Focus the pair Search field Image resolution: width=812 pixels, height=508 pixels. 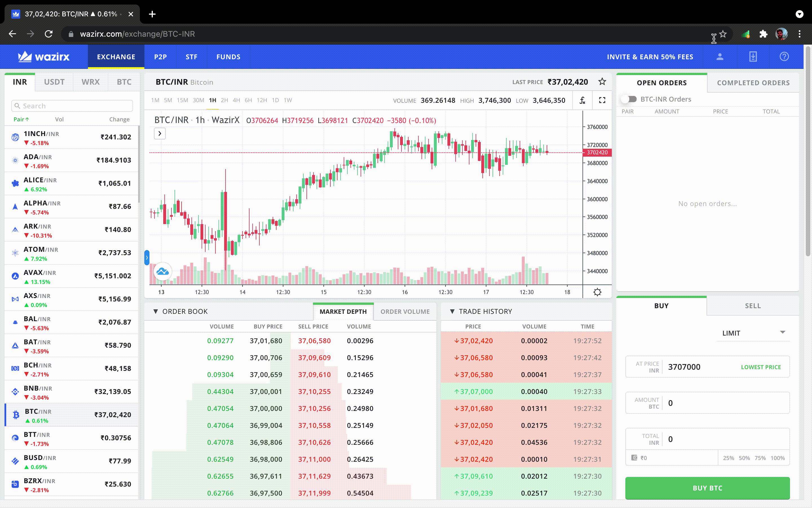pos(72,106)
